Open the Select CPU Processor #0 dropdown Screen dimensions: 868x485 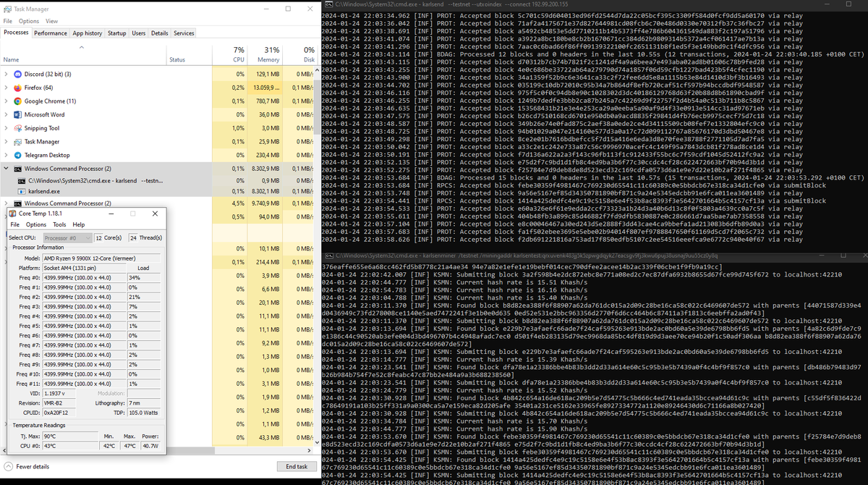[x=67, y=237]
